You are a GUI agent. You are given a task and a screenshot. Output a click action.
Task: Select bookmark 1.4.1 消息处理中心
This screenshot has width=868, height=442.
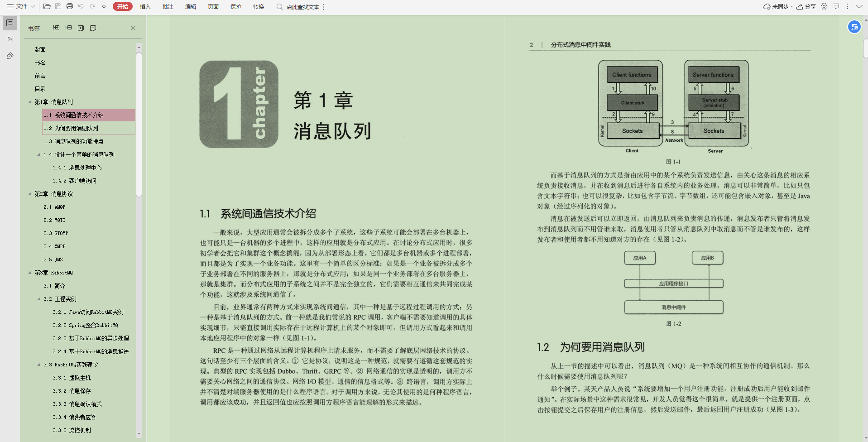77,168
